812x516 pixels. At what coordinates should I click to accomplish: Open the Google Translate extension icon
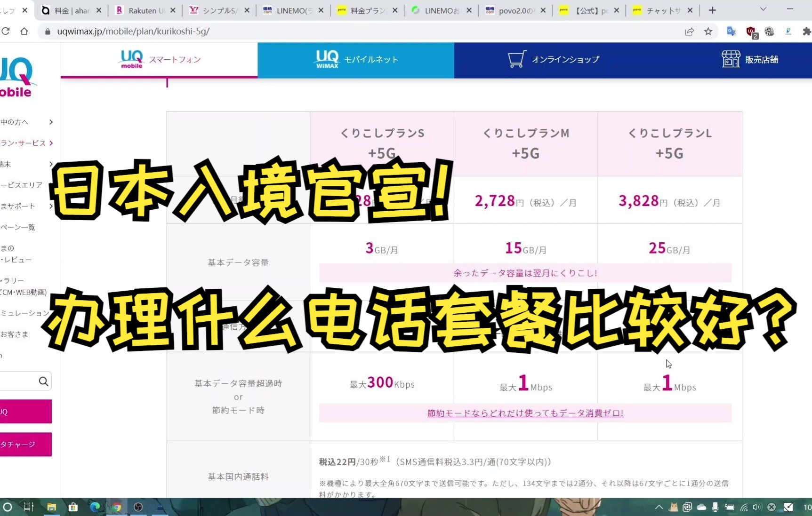tap(731, 32)
